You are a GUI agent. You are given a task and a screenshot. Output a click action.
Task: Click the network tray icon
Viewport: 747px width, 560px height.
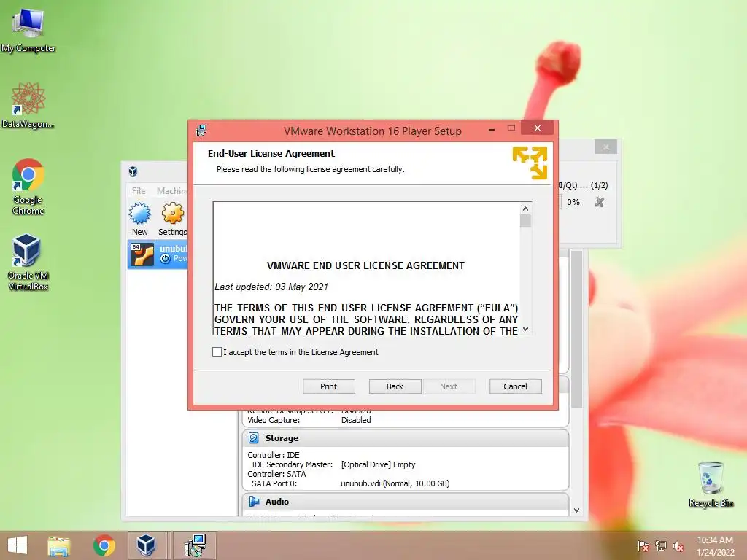tap(661, 546)
